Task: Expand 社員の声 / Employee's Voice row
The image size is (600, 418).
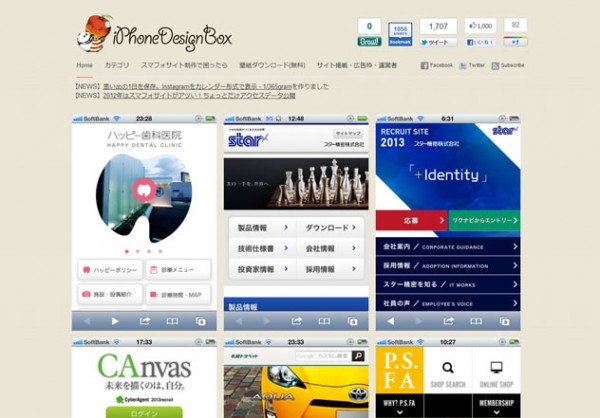Action: pyautogui.click(x=448, y=303)
